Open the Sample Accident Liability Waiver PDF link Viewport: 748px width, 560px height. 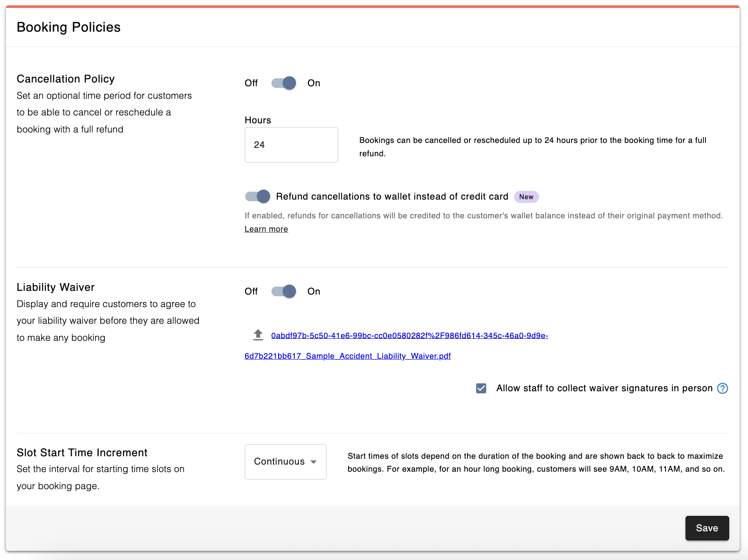click(x=396, y=346)
